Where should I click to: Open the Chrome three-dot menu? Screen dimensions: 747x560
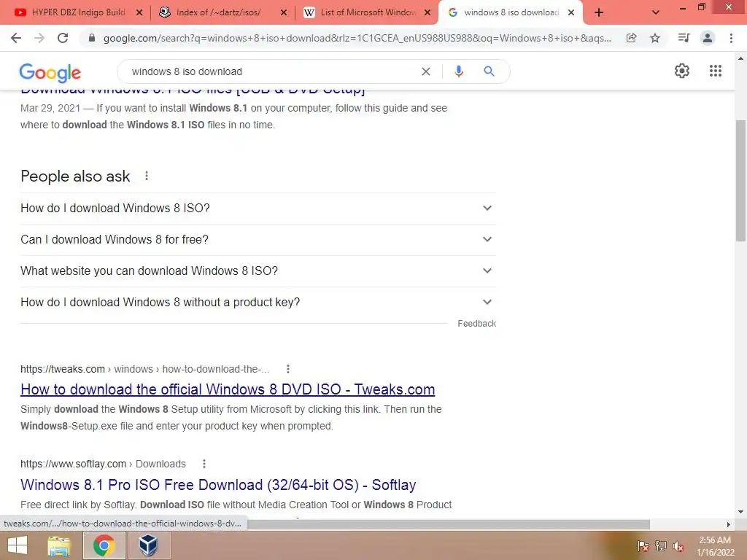[x=731, y=38]
